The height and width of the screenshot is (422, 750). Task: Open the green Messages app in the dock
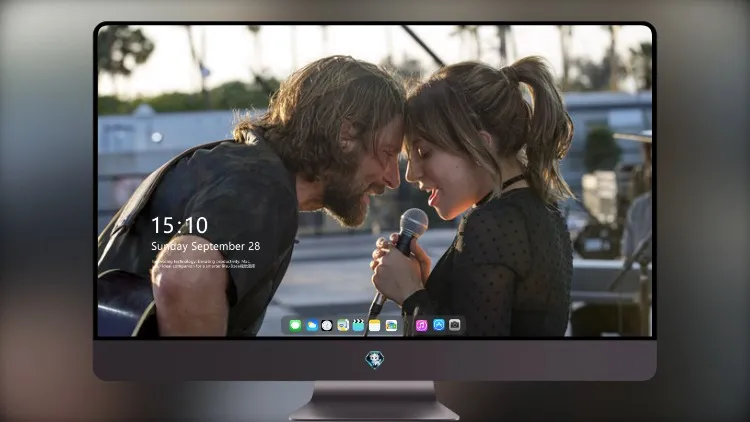click(x=295, y=325)
